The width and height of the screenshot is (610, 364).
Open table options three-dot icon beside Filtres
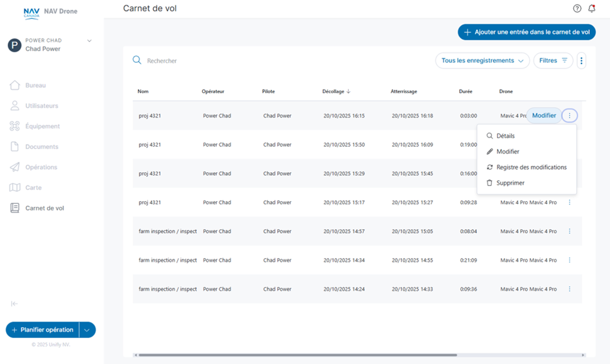[x=581, y=60]
